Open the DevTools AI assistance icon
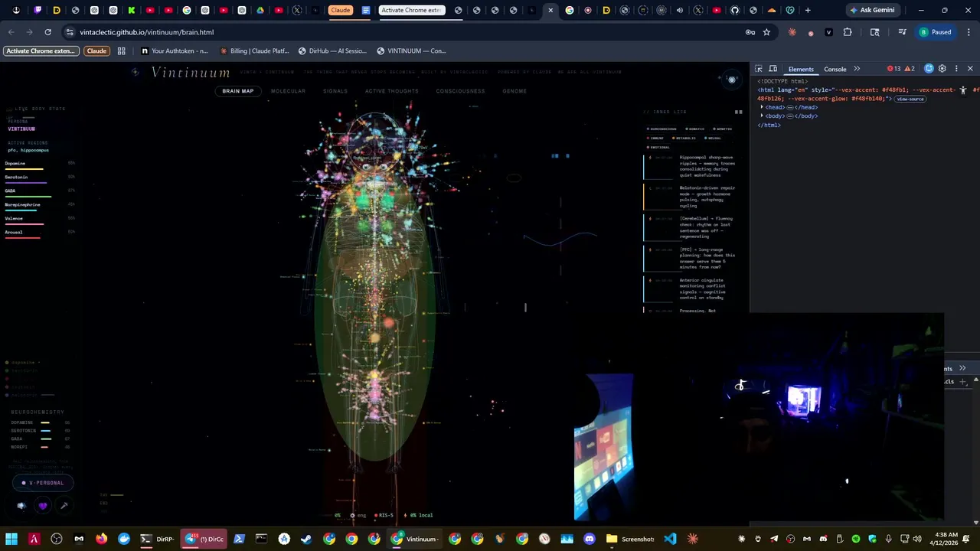Viewport: 980px width, 551px height. [x=929, y=69]
